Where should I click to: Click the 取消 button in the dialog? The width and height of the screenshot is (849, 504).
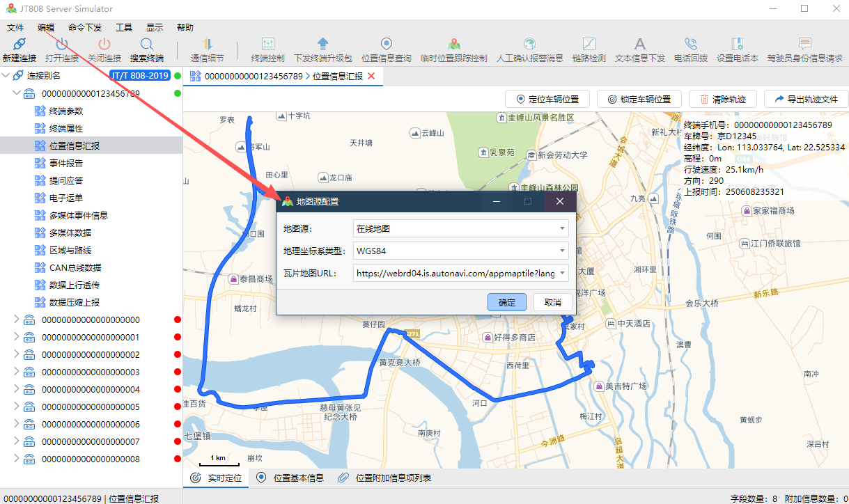pos(552,302)
